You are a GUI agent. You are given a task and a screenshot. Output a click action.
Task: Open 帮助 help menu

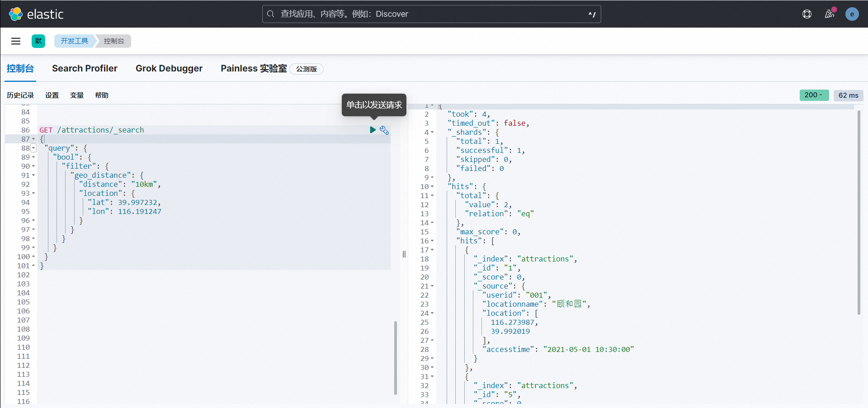(102, 95)
